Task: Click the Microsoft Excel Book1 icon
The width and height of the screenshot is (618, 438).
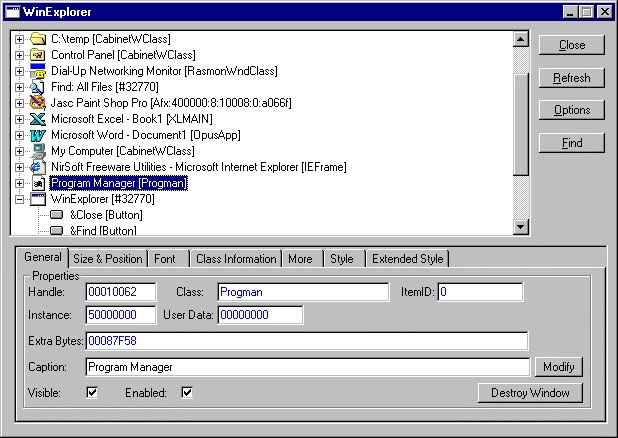Action: pyautogui.click(x=38, y=119)
